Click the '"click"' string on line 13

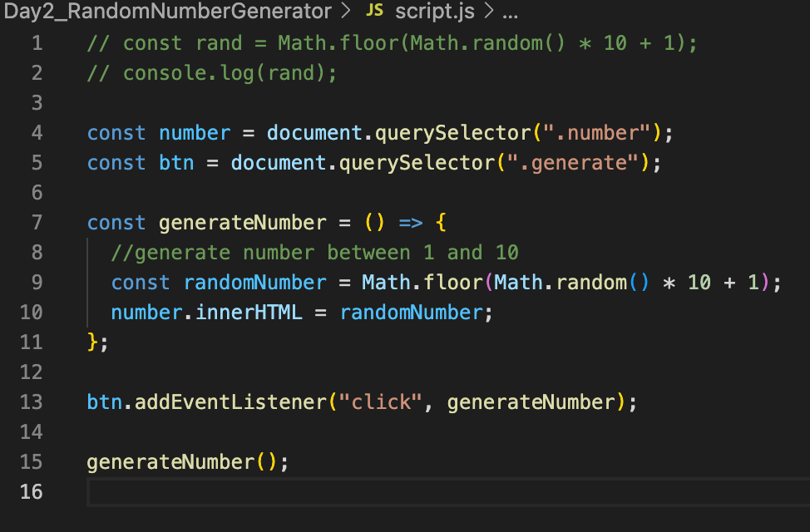click(381, 403)
